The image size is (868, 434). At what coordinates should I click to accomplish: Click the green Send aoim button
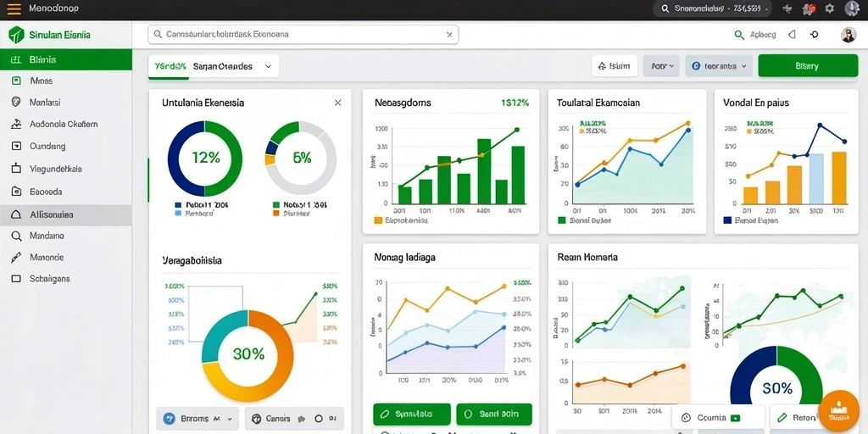pos(494,414)
